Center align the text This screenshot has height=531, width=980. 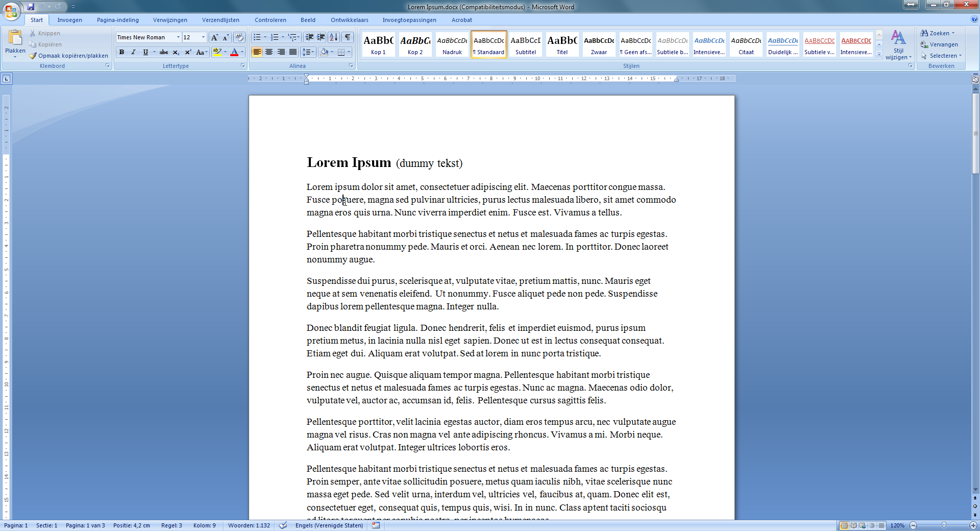[x=269, y=52]
